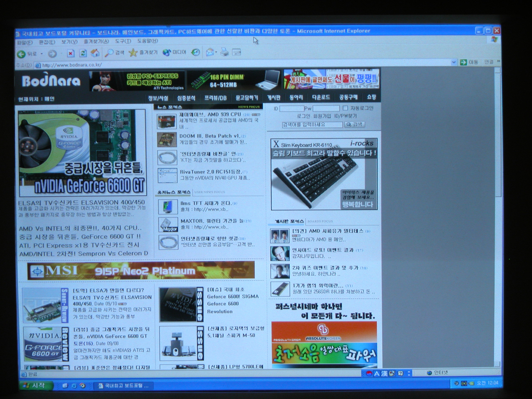The image size is (532, 399).
Task: Open the File (파일) menu
Action: click(x=25, y=43)
